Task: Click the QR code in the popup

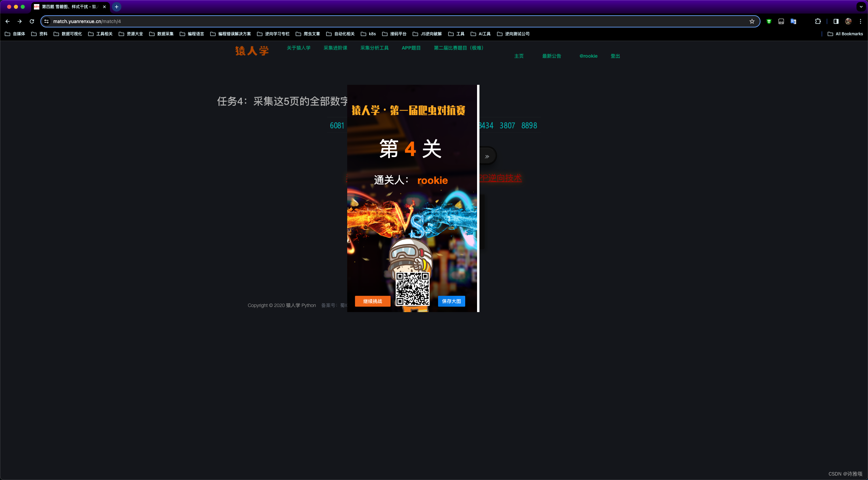Action: [413, 289]
